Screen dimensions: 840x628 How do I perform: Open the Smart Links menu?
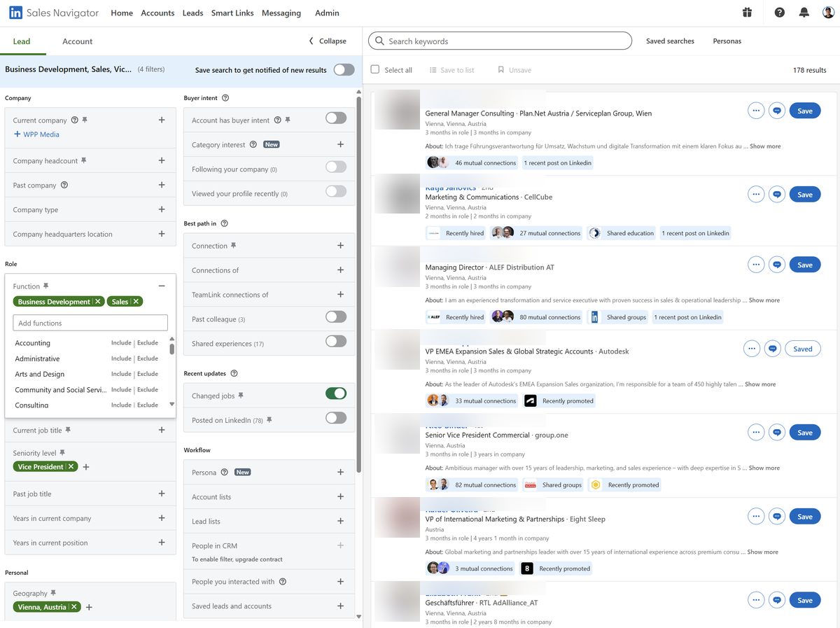pyautogui.click(x=232, y=13)
